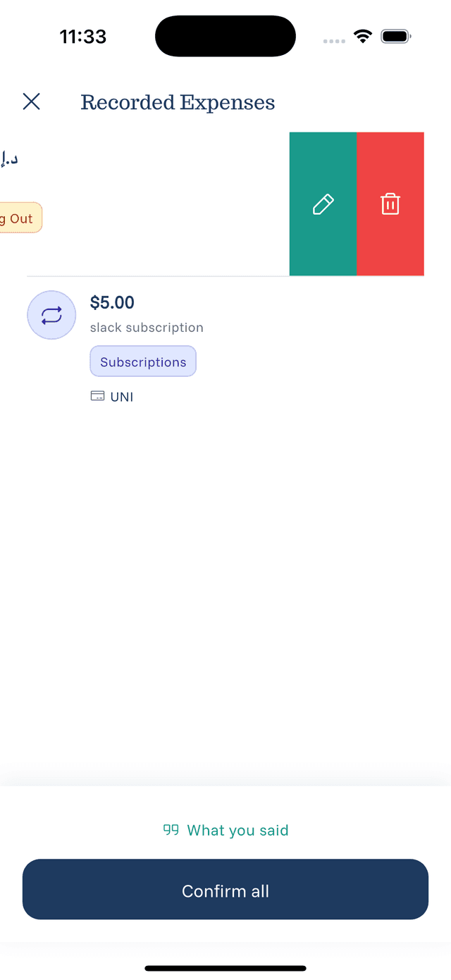Tap the $5.00 amount to adjust it
Image resolution: width=451 pixels, height=980 pixels.
click(x=112, y=302)
